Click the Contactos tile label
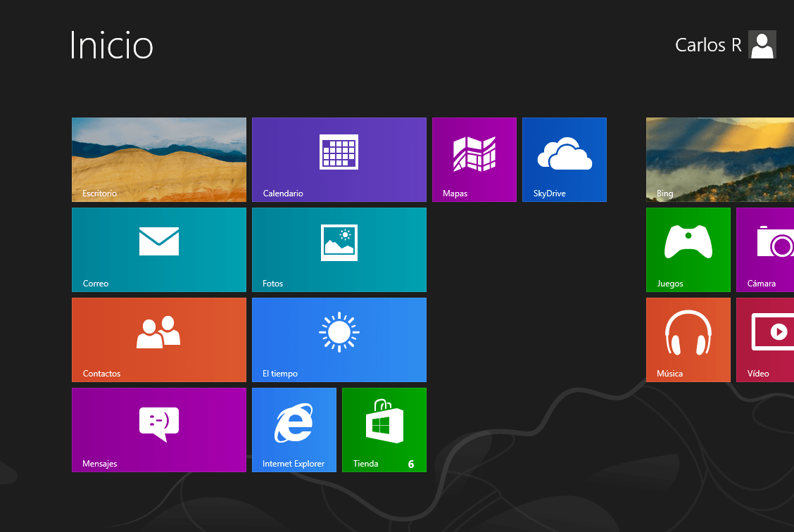Image resolution: width=794 pixels, height=532 pixels. coord(102,374)
